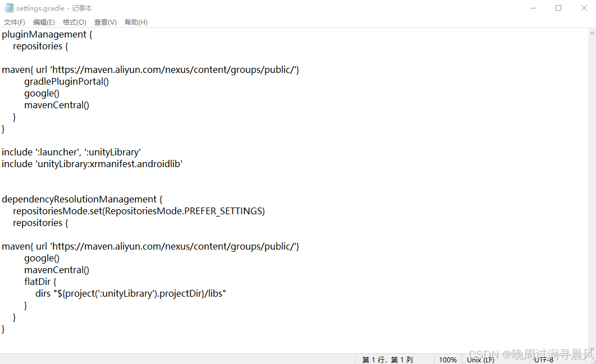Open the 帮助(H) menu
The image size is (596, 364).
[x=135, y=22]
